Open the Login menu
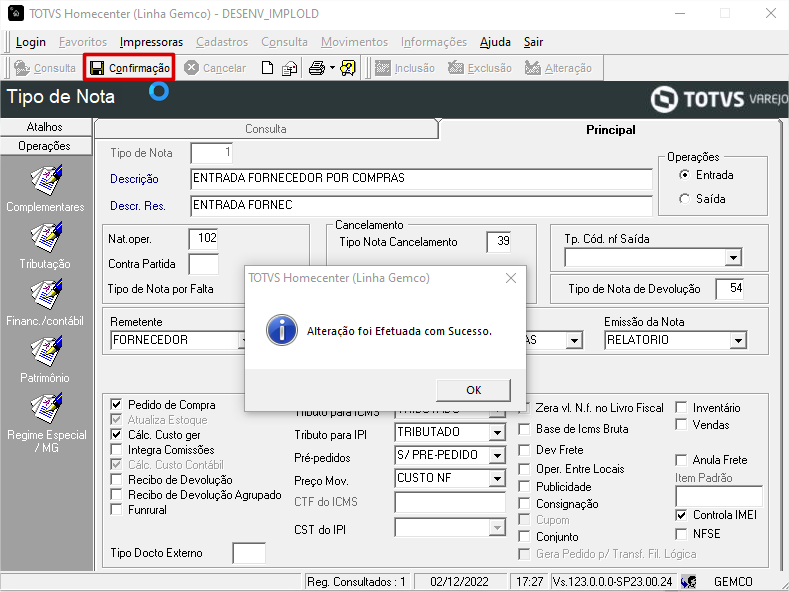The image size is (789, 592). point(31,42)
